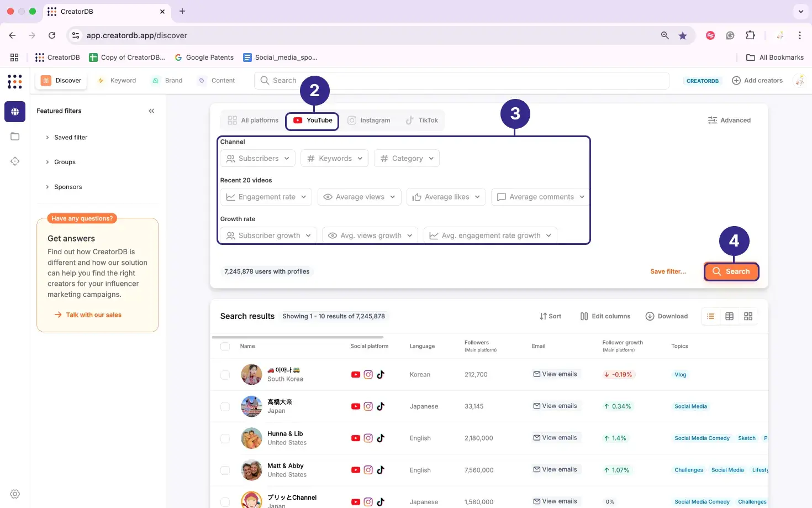Expand the Saved filter section

coord(66,138)
